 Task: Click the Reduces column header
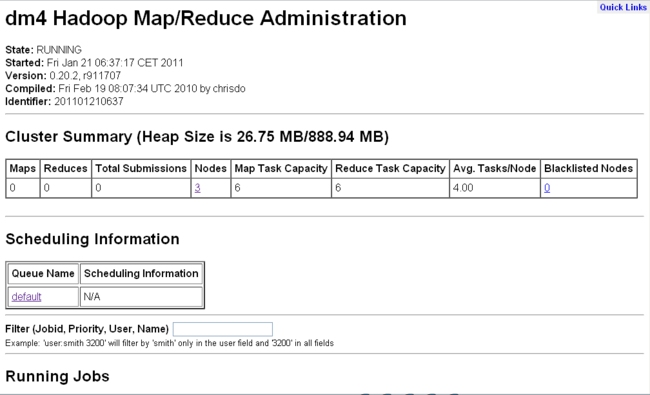click(x=65, y=168)
